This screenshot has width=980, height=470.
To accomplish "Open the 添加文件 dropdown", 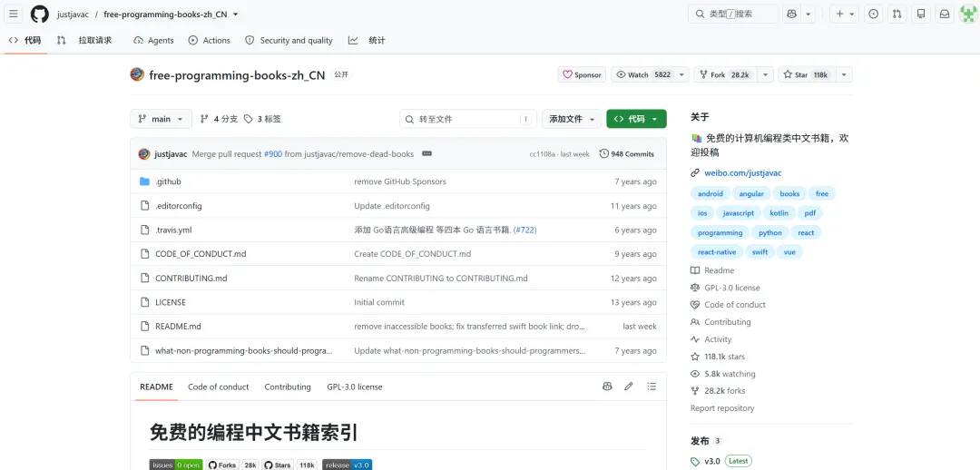I will pos(572,119).
